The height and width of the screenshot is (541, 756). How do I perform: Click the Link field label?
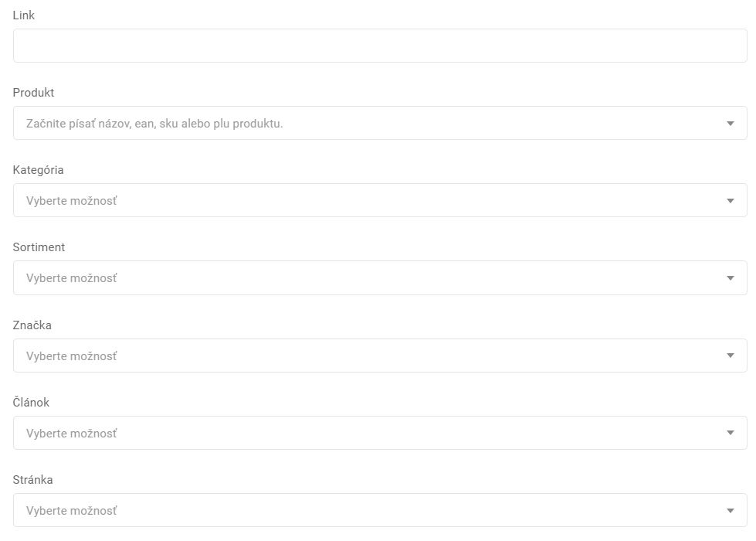point(24,15)
